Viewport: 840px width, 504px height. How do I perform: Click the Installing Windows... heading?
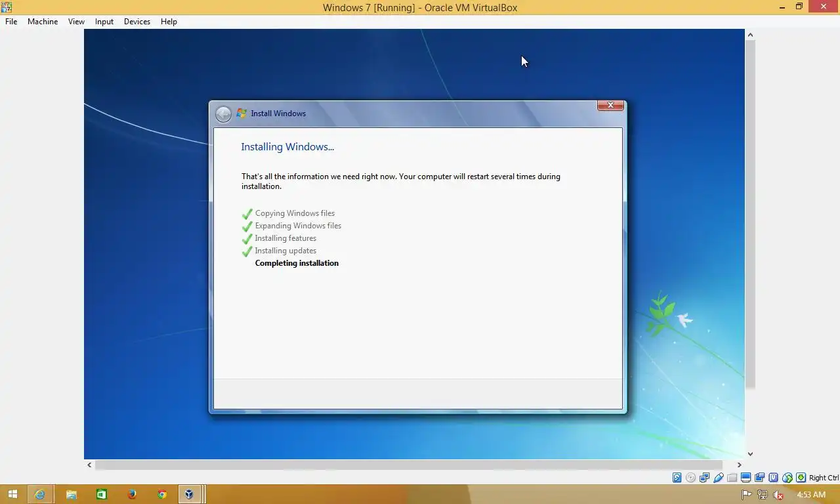coord(287,147)
